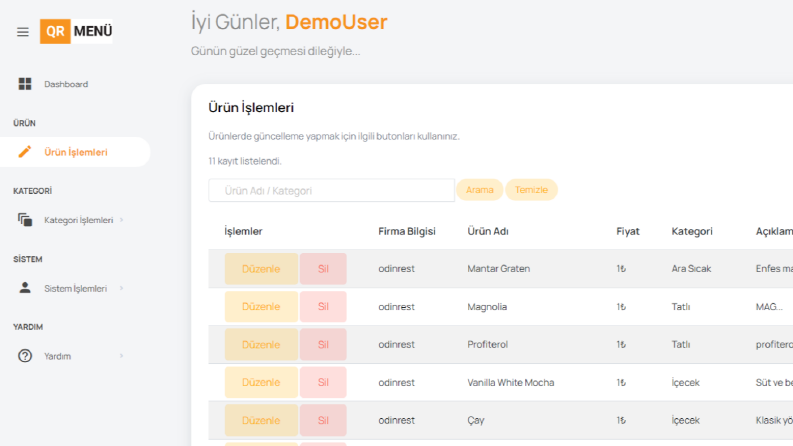
Task: Open the Dashboard grid icon
Action: 25,84
